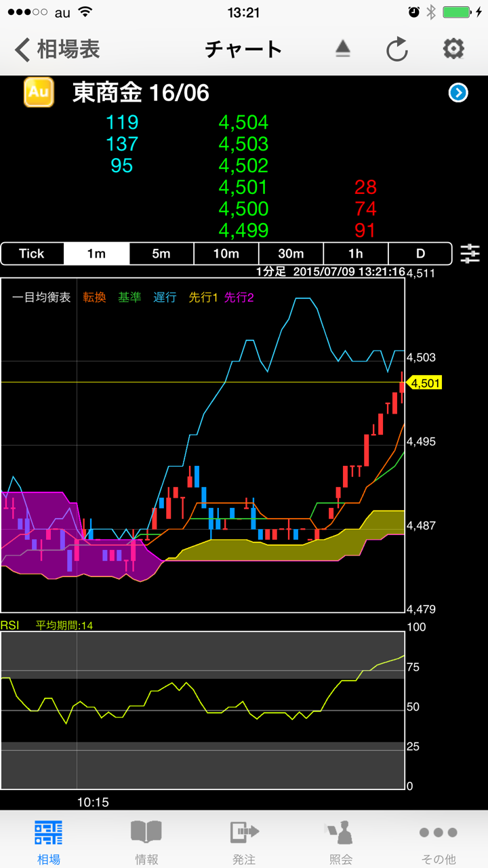Open the 発注 order tab
This screenshot has width=488, height=868.
(x=244, y=841)
